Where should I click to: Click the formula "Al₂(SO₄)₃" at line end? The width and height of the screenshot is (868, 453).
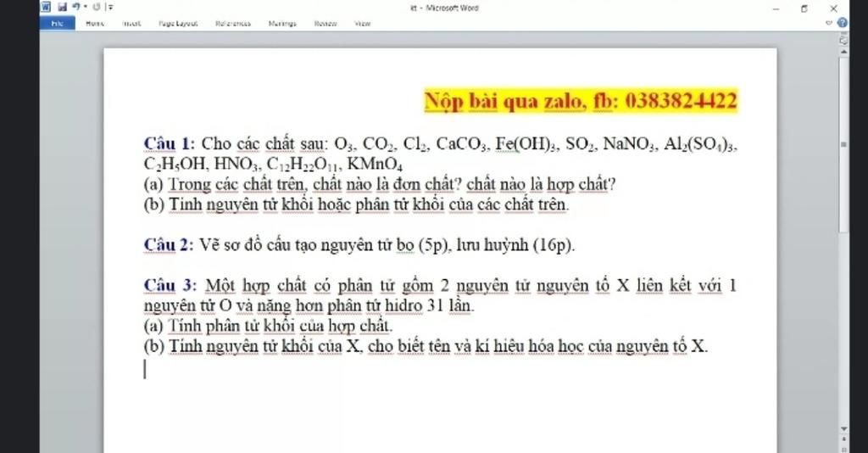point(700,144)
